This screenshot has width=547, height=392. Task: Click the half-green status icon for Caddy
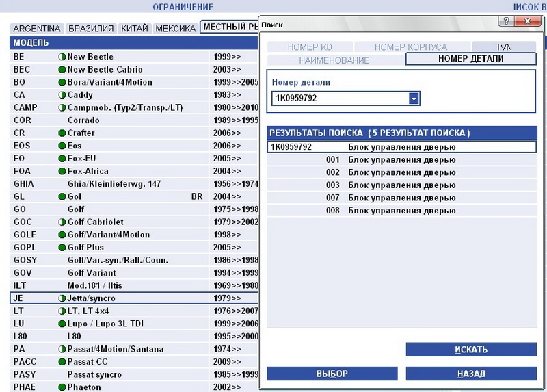point(62,95)
